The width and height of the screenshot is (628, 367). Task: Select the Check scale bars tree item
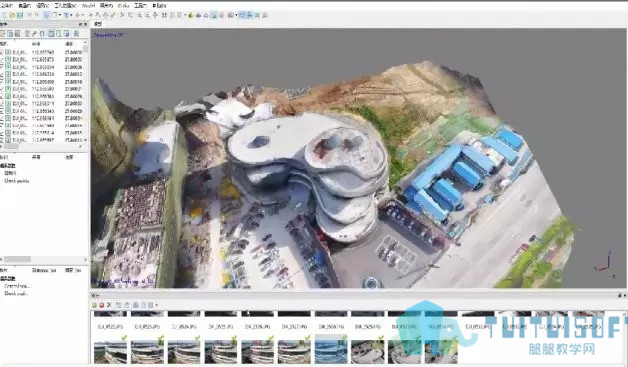coord(15,293)
